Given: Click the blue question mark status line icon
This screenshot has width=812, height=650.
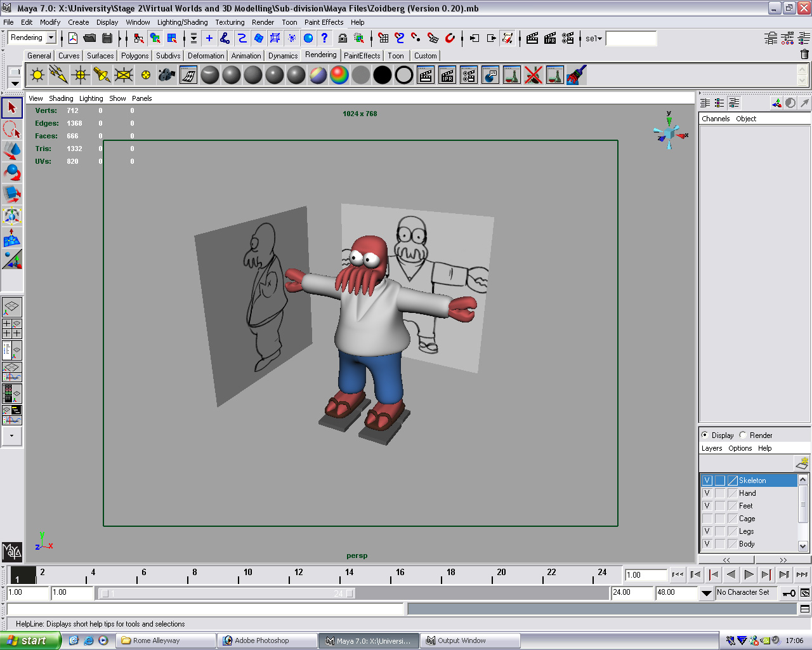Looking at the screenshot, I should click(x=324, y=38).
